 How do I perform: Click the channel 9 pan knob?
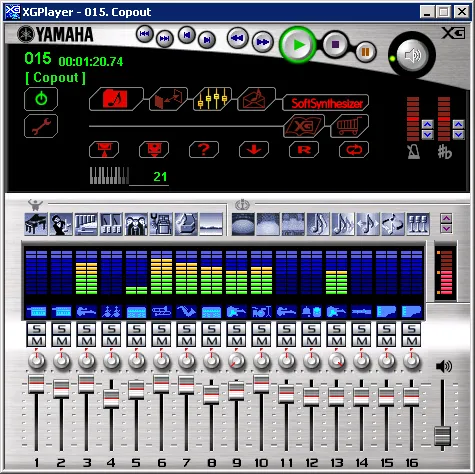click(x=236, y=361)
